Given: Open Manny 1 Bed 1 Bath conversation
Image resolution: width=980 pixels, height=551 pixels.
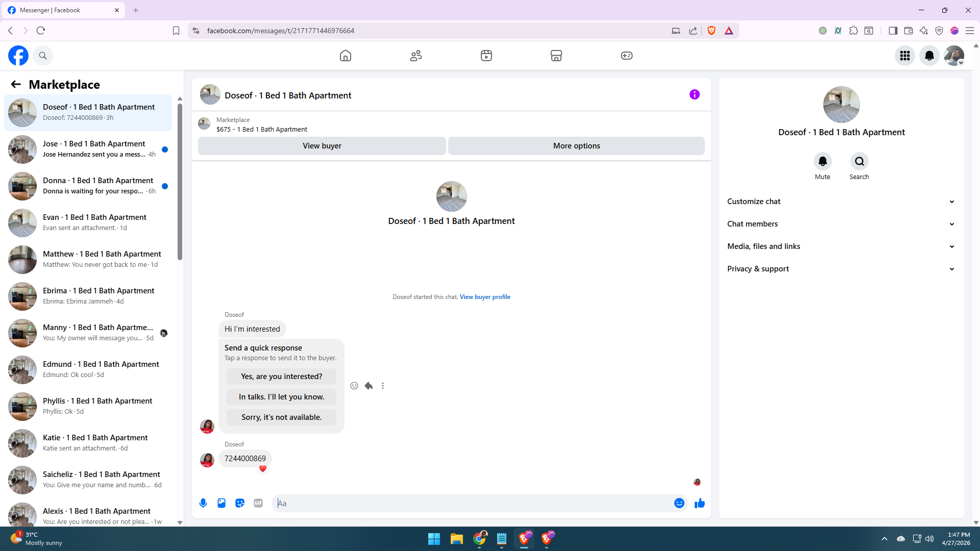Looking at the screenshot, I should [88, 333].
